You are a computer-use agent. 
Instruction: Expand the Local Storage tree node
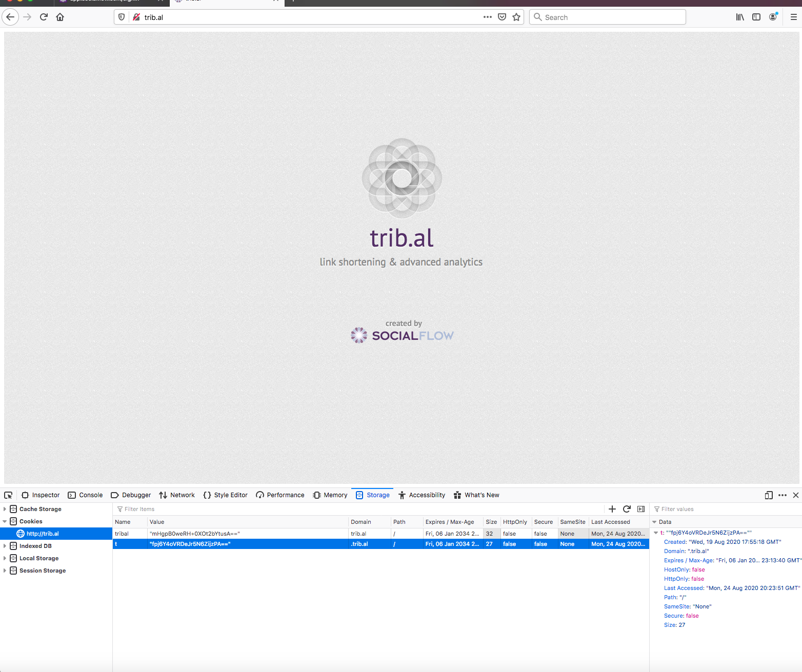(5, 558)
